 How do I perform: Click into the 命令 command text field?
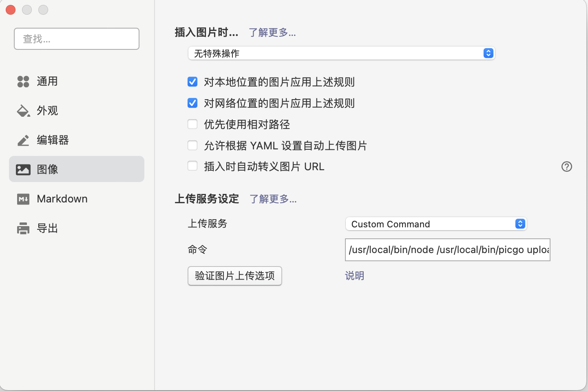[448, 250]
